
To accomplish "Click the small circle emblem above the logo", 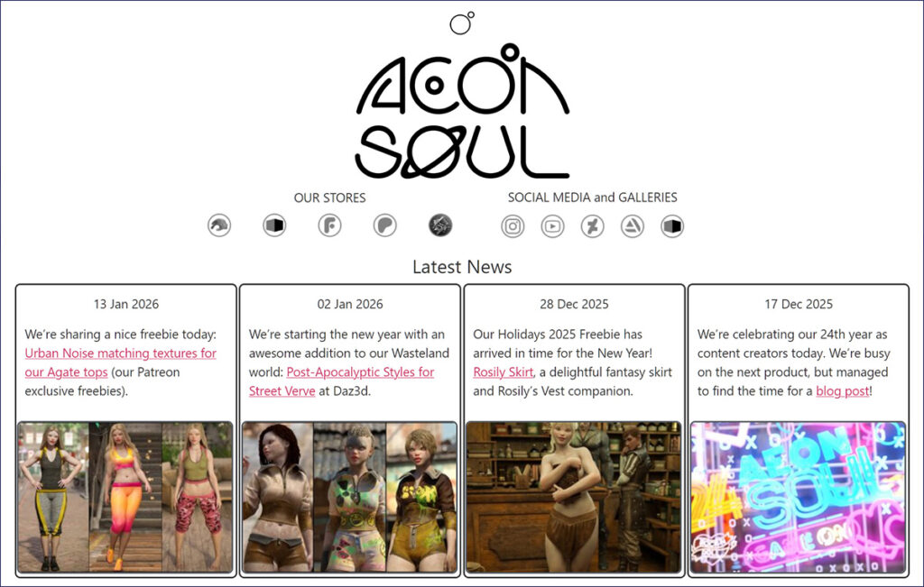I will [461, 23].
